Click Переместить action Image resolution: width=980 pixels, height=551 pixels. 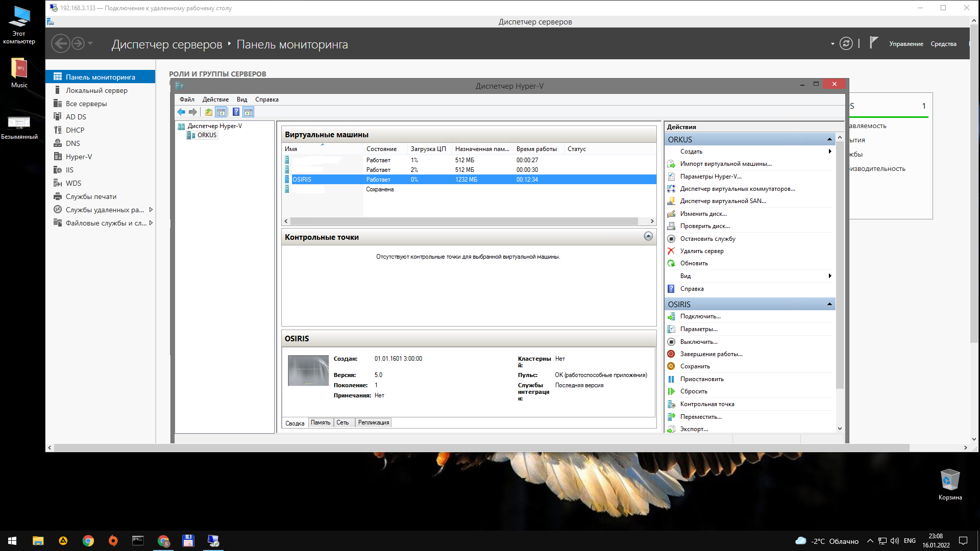tap(701, 417)
